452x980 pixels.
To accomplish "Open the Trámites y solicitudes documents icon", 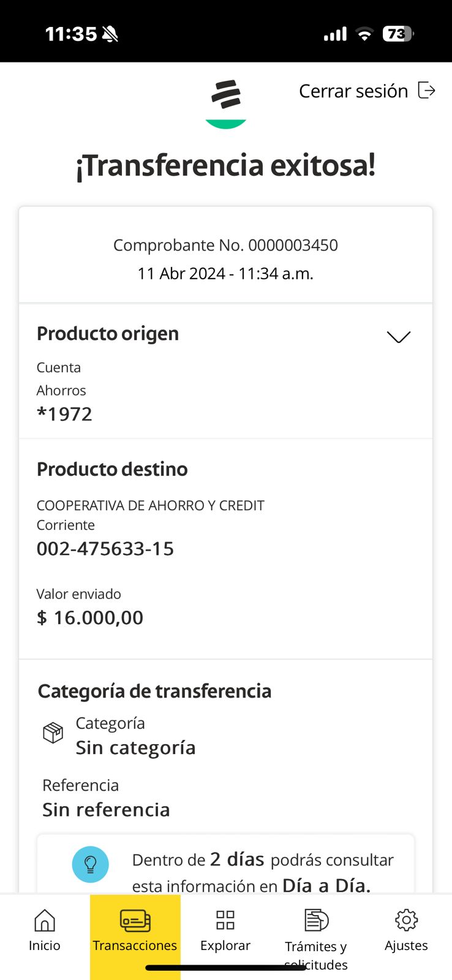I will point(316,920).
